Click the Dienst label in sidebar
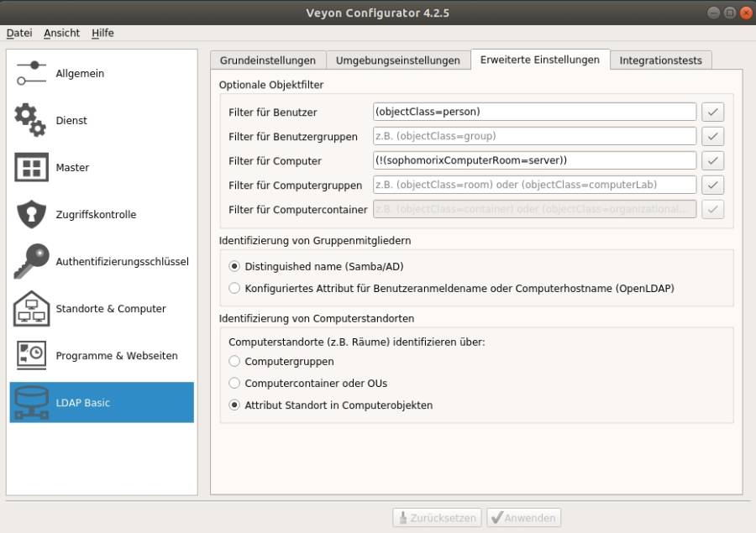 71,121
